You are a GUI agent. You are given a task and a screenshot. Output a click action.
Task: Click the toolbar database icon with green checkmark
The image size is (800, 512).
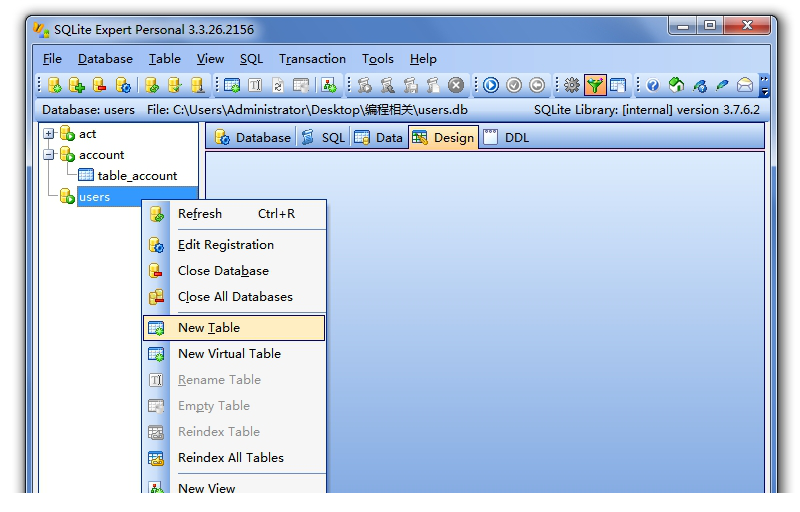coord(174,85)
